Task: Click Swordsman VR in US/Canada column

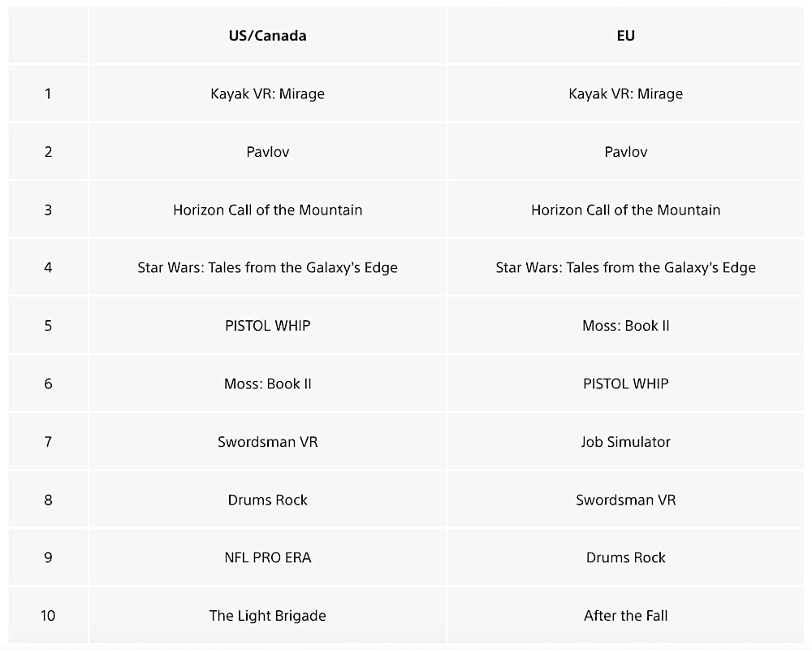Action: coord(267,442)
